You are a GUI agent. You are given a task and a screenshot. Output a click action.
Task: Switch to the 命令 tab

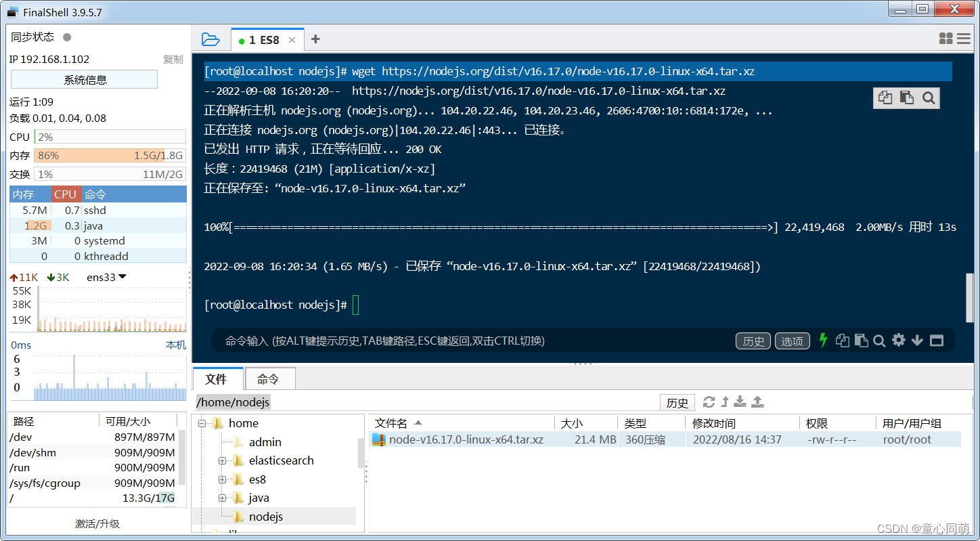click(x=269, y=378)
